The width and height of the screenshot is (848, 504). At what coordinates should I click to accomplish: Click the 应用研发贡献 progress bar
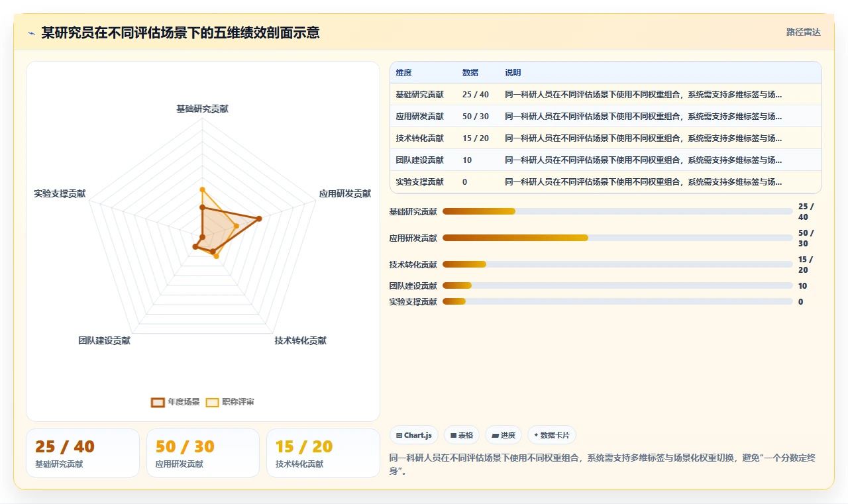point(617,238)
